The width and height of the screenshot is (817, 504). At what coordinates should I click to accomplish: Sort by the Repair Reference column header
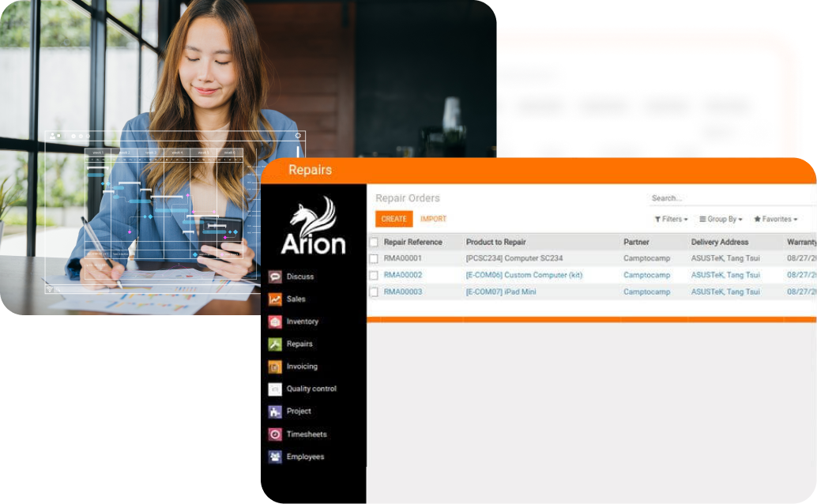[x=412, y=242]
